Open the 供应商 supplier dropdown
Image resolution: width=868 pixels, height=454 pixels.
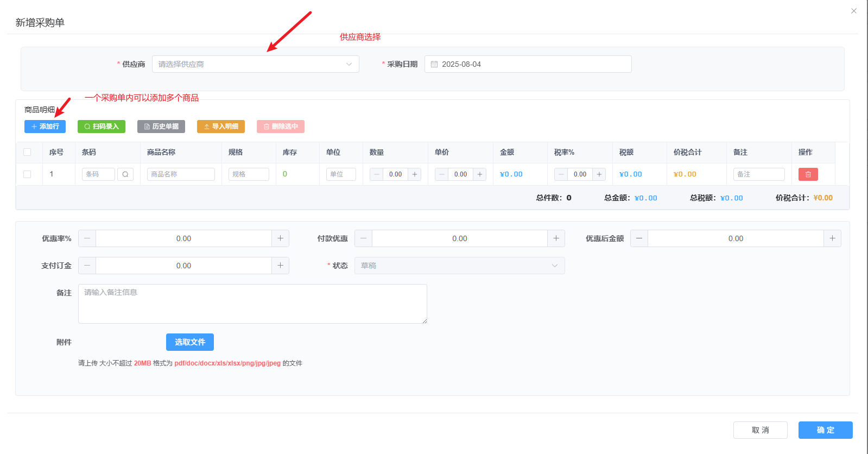click(255, 64)
